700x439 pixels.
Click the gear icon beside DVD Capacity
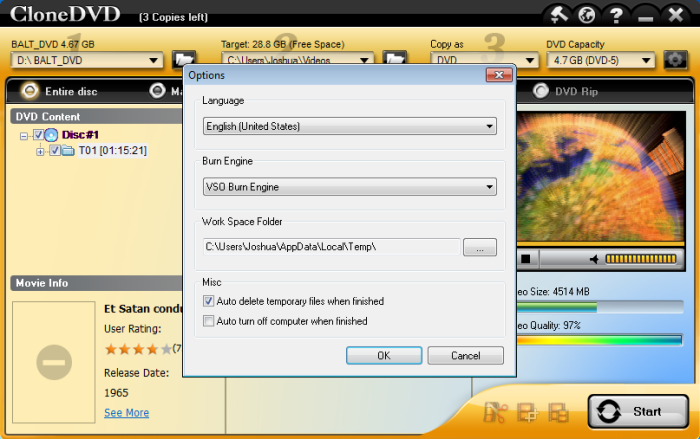pyautogui.click(x=675, y=60)
